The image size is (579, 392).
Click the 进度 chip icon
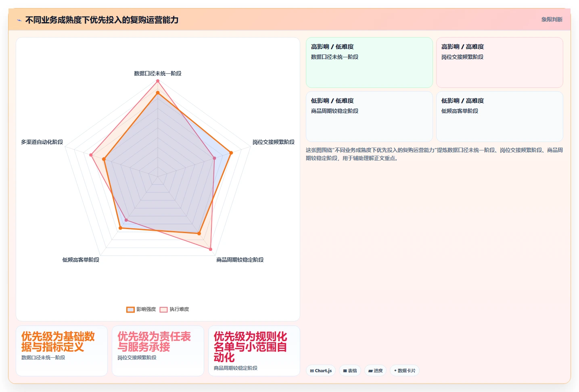370,371
